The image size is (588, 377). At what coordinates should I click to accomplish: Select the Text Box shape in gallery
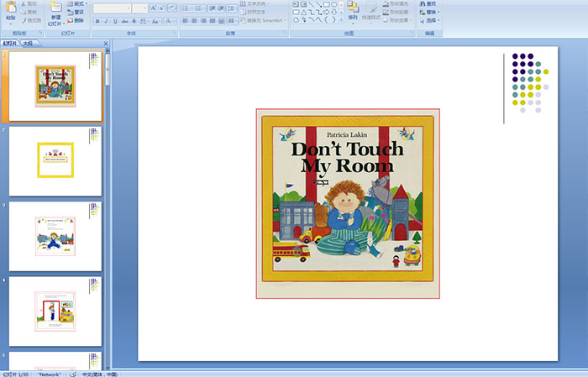pos(296,4)
